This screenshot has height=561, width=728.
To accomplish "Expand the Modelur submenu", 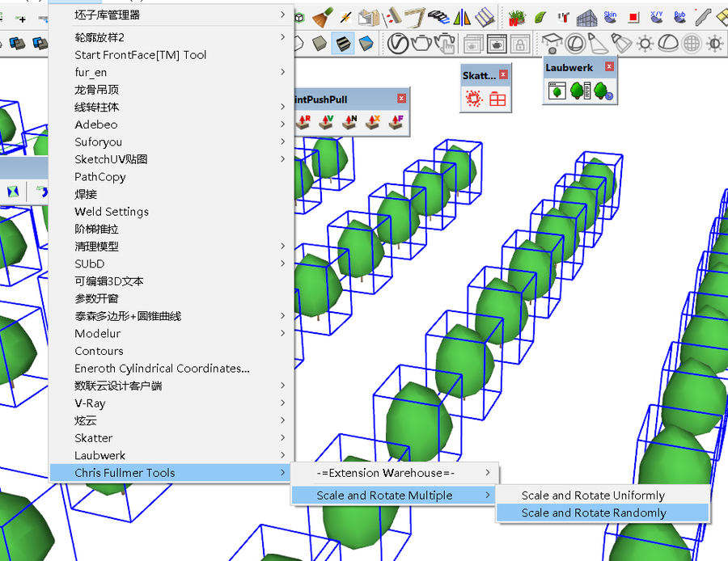I will click(171, 333).
